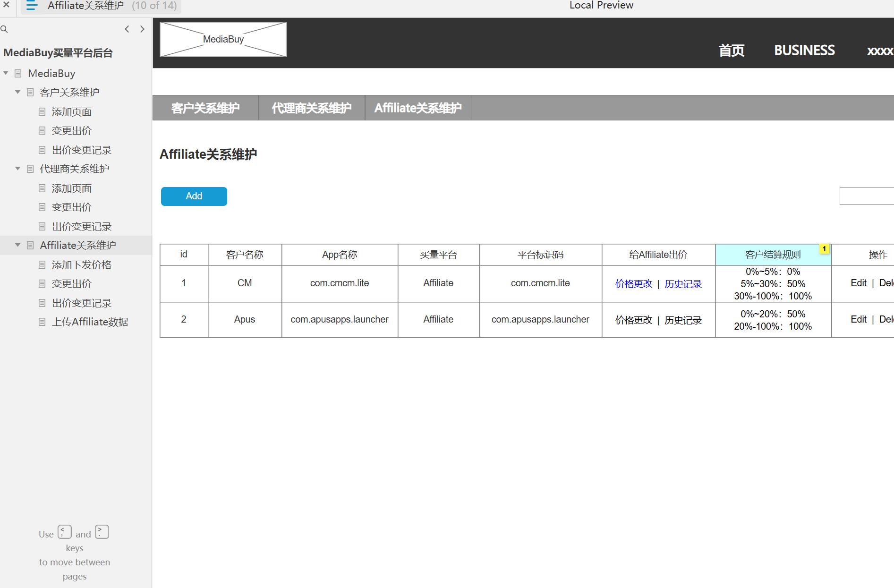Screen dimensions: 894x588
Task: Open the sitemap search magnifier icon
Action: (x=4, y=29)
